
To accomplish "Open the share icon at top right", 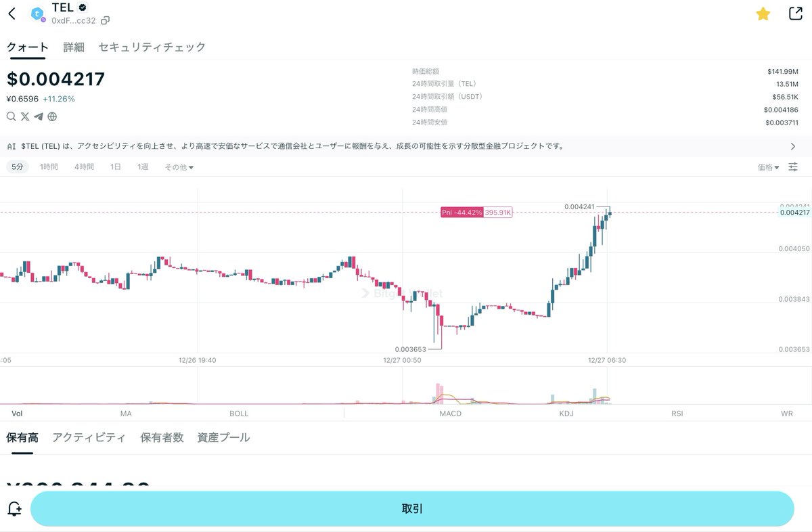I will [796, 14].
